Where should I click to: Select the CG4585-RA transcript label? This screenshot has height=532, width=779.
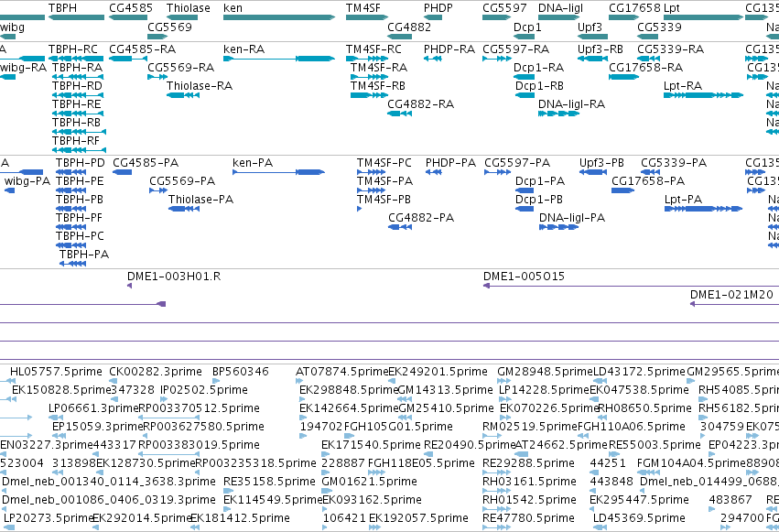pos(142,49)
